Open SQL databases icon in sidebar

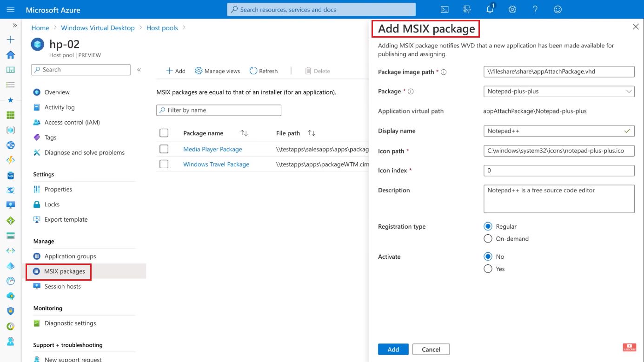point(11,175)
